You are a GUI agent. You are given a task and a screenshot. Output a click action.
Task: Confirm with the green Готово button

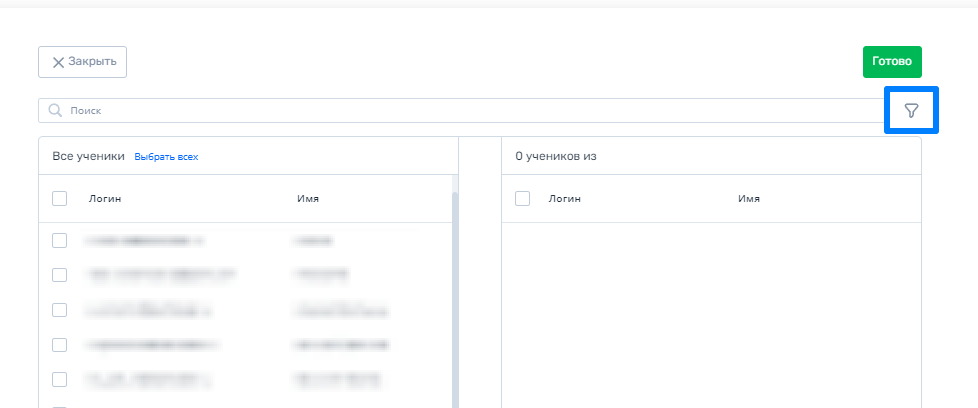coord(892,62)
